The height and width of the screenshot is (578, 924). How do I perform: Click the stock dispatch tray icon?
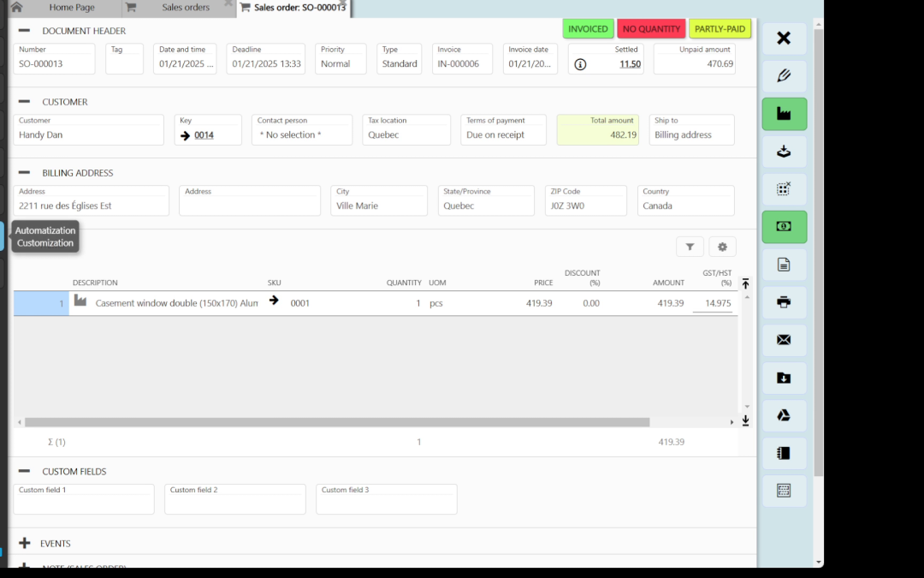point(784,152)
